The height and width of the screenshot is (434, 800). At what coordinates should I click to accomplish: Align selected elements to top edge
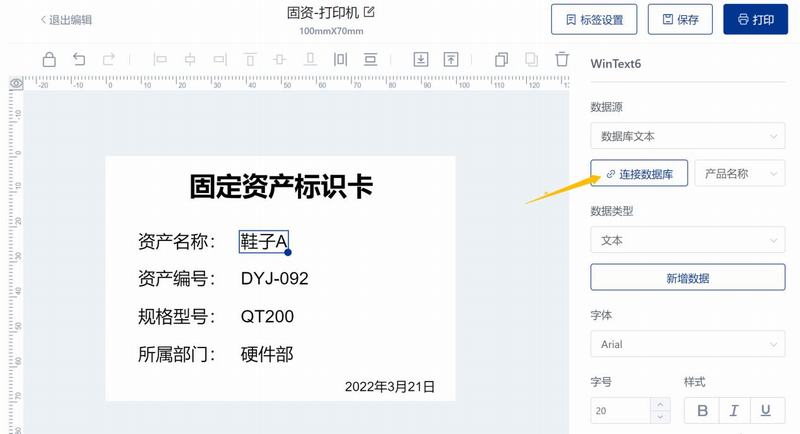coord(250,60)
